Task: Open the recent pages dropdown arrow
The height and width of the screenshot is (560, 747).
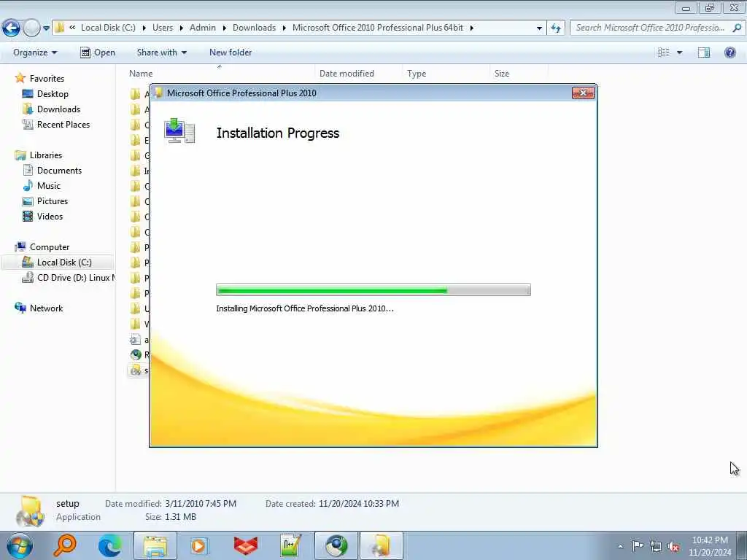Action: click(46, 28)
